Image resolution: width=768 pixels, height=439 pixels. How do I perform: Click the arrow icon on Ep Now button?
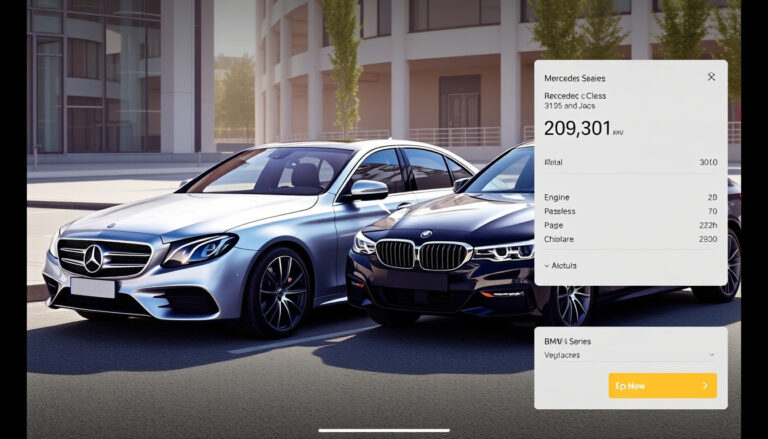pyautogui.click(x=705, y=386)
